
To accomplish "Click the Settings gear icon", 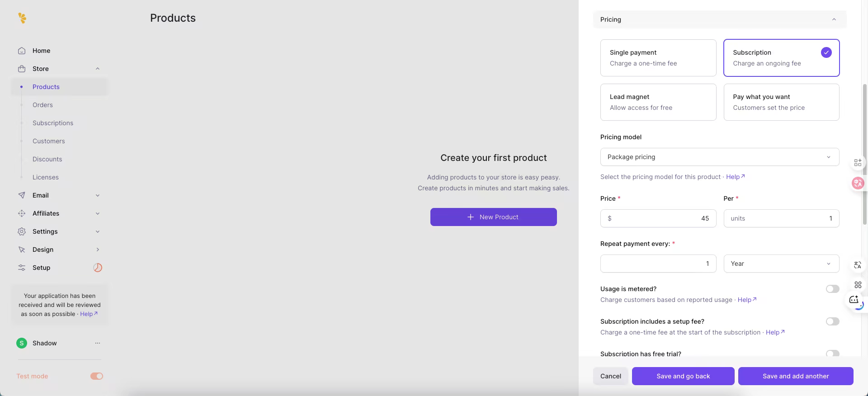I will click(x=22, y=231).
